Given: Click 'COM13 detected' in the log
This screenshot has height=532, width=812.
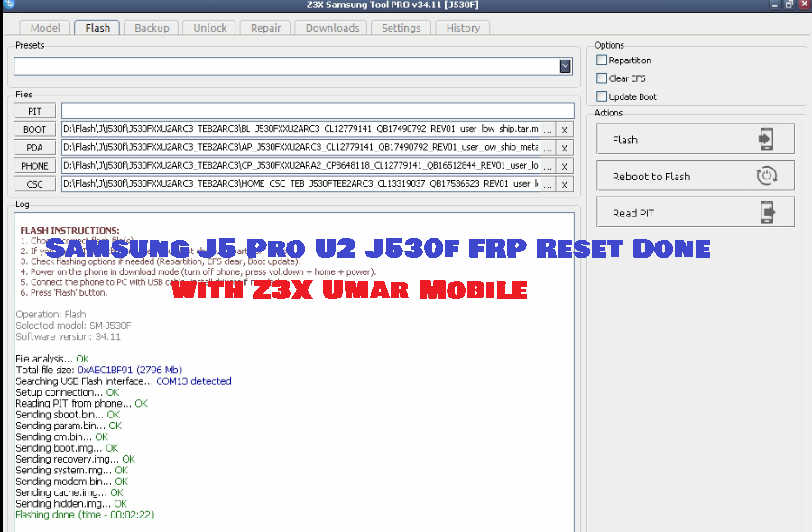Looking at the screenshot, I should pos(194,381).
